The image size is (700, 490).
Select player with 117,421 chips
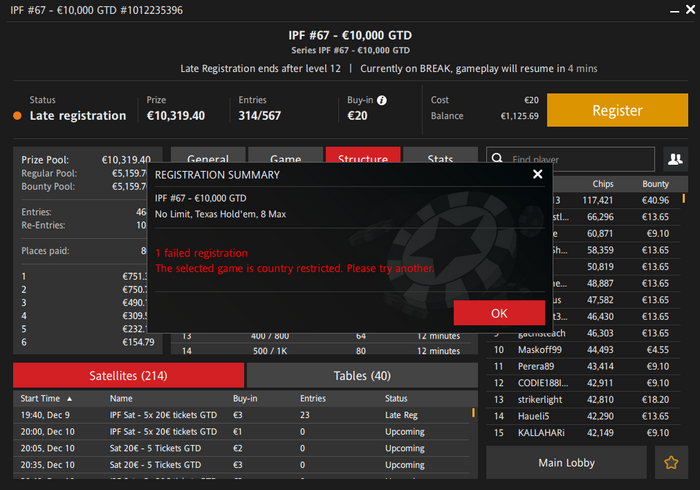pyautogui.click(x=616, y=200)
